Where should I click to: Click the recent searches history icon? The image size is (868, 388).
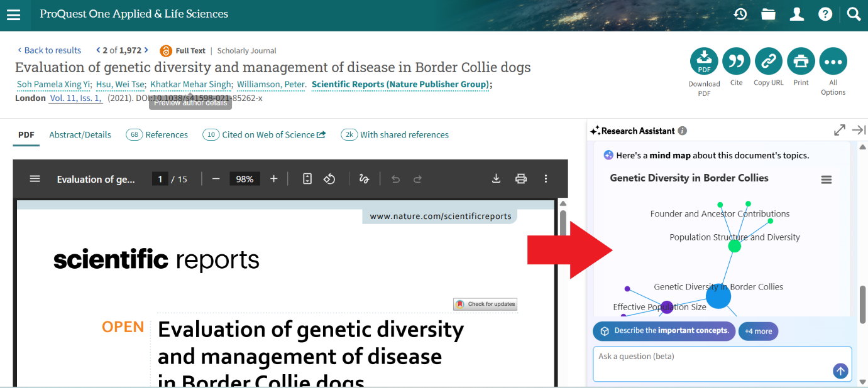pos(740,14)
